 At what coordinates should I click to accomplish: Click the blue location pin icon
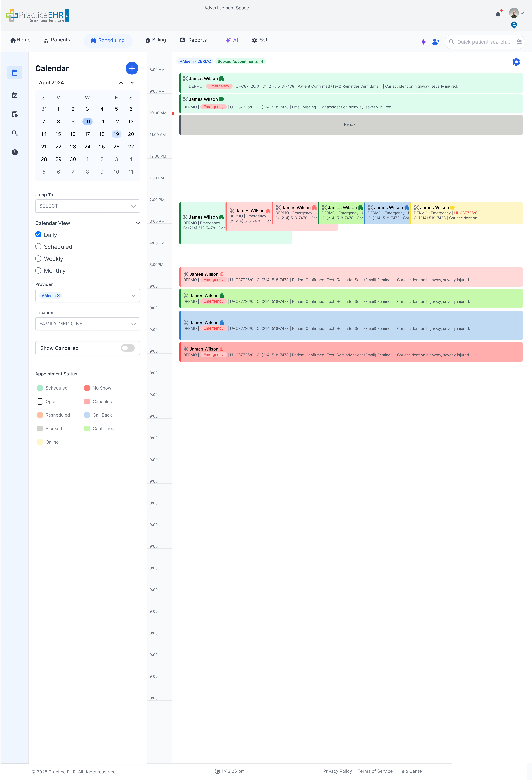click(x=514, y=25)
